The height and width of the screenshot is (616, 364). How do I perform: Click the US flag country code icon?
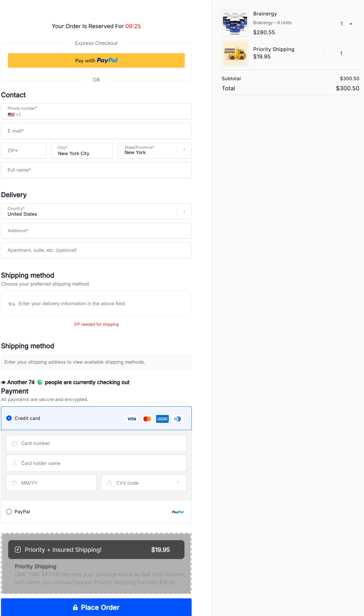click(11, 115)
